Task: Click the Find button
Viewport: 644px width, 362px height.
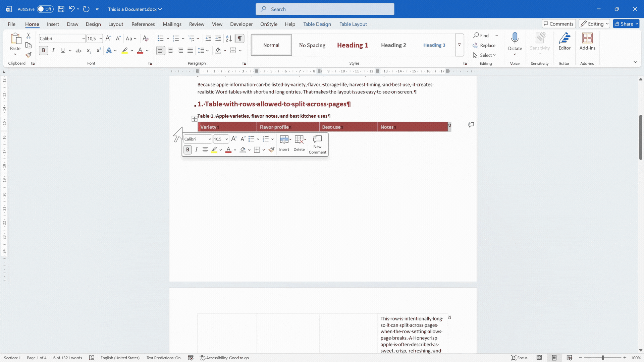Action: 481,36
